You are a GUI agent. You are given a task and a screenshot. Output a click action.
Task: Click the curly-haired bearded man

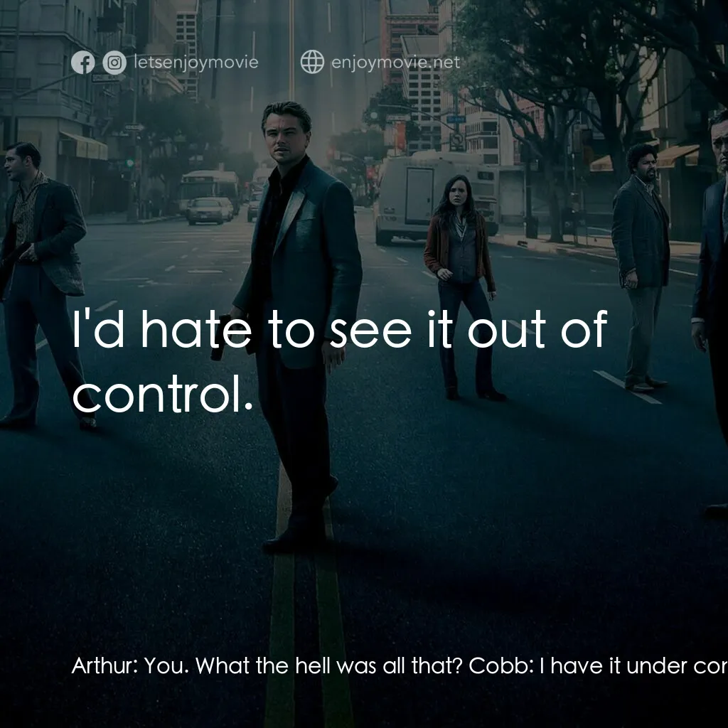(x=641, y=267)
